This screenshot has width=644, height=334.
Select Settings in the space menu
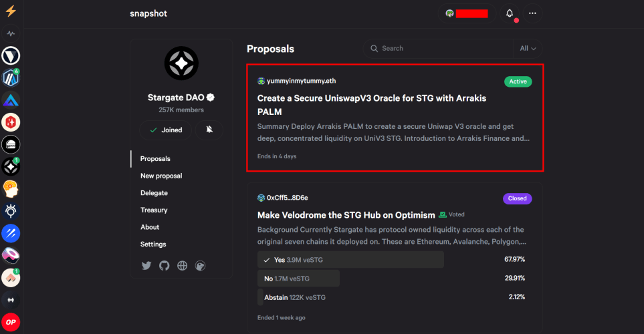coord(153,244)
